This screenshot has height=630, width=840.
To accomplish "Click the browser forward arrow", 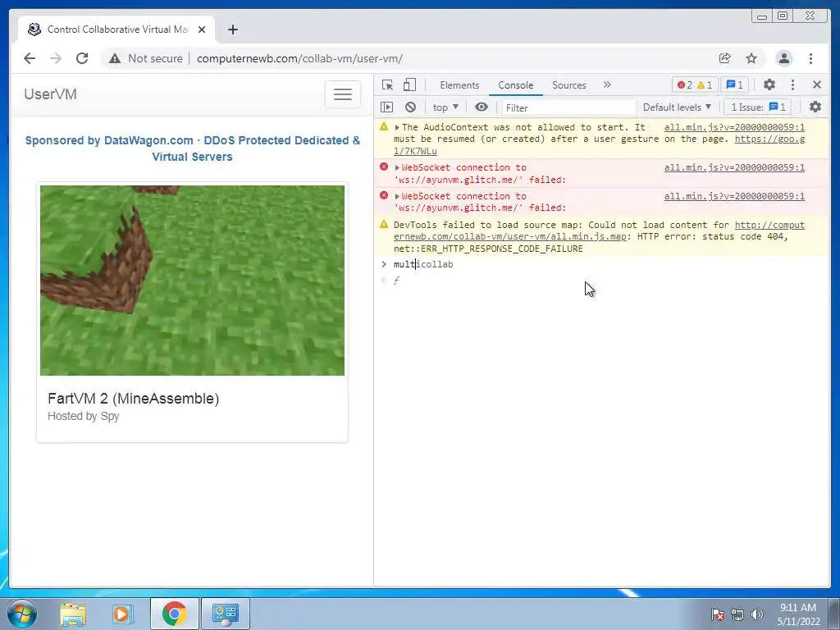I will tap(56, 58).
